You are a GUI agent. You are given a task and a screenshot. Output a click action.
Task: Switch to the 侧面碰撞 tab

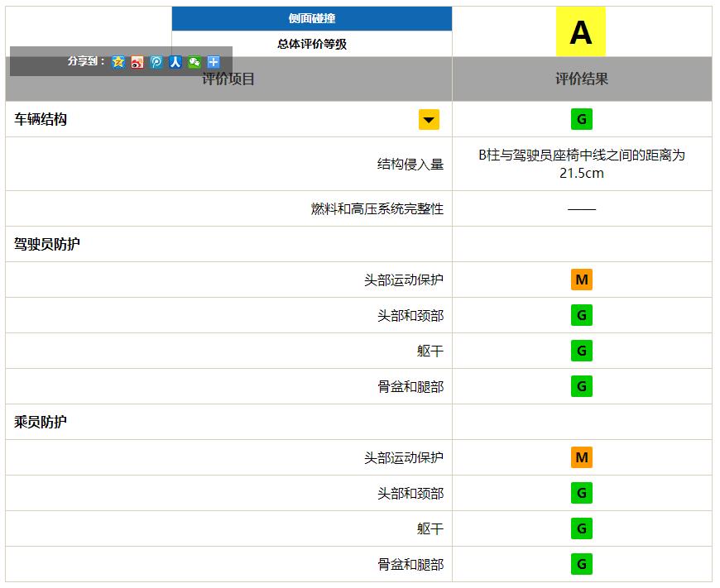click(312, 18)
